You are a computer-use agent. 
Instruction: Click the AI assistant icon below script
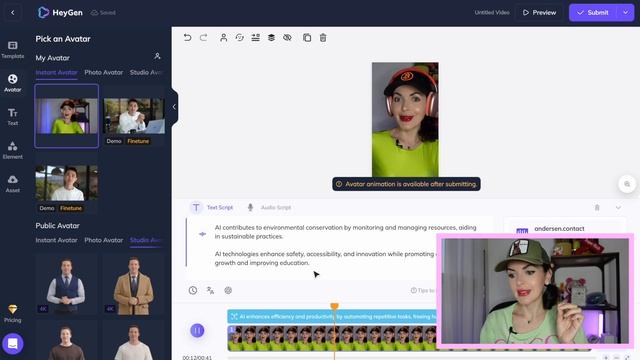tap(228, 290)
